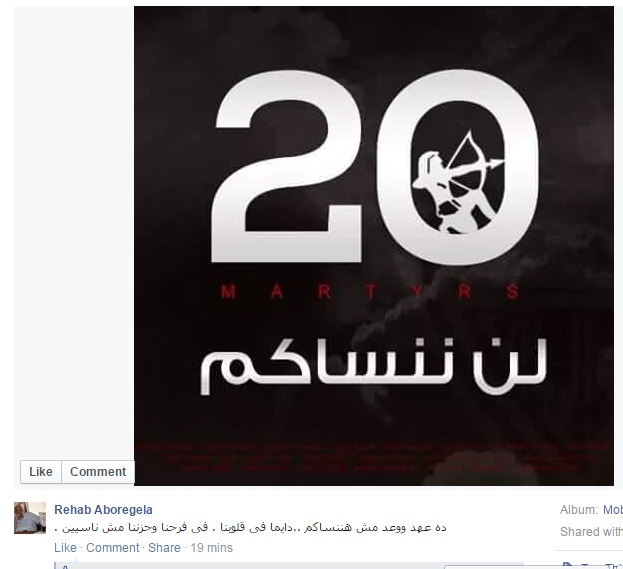The width and height of the screenshot is (623, 569).
Task: Click the Shared with audience label
Action: click(x=591, y=532)
